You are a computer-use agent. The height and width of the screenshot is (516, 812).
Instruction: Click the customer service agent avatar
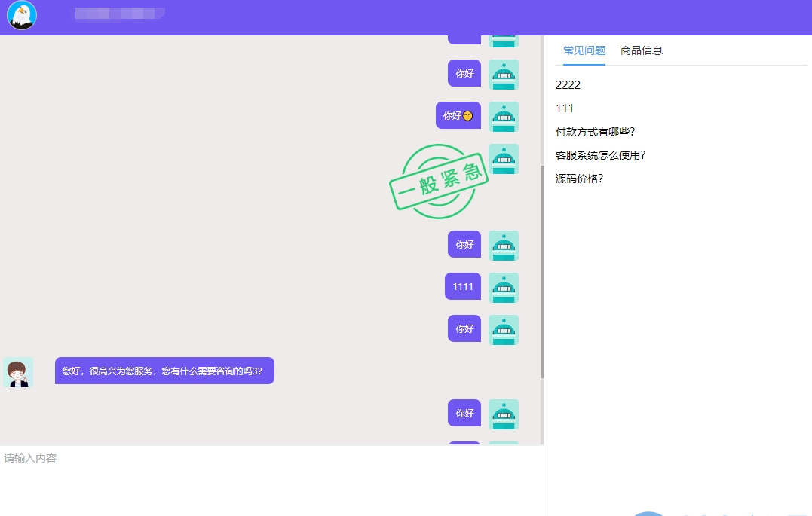point(18,372)
